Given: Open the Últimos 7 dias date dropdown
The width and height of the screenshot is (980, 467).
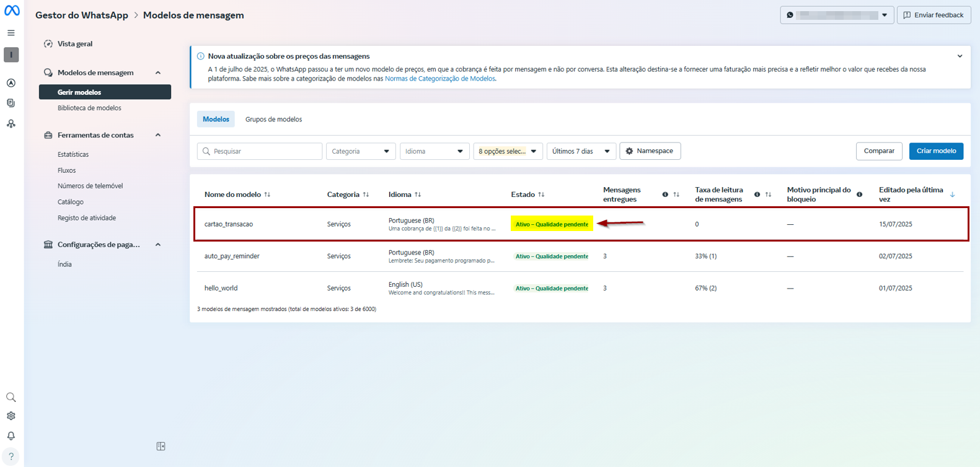Looking at the screenshot, I should pyautogui.click(x=581, y=151).
